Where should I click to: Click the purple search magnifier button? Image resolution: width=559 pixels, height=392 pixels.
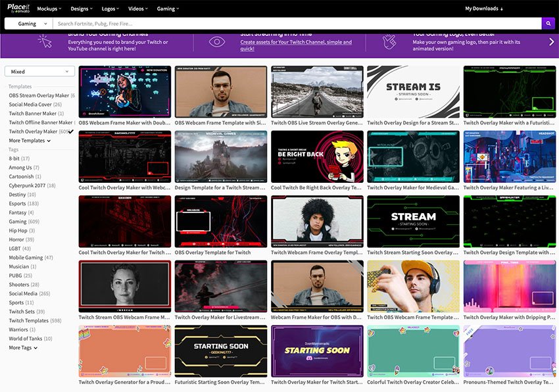548,24
